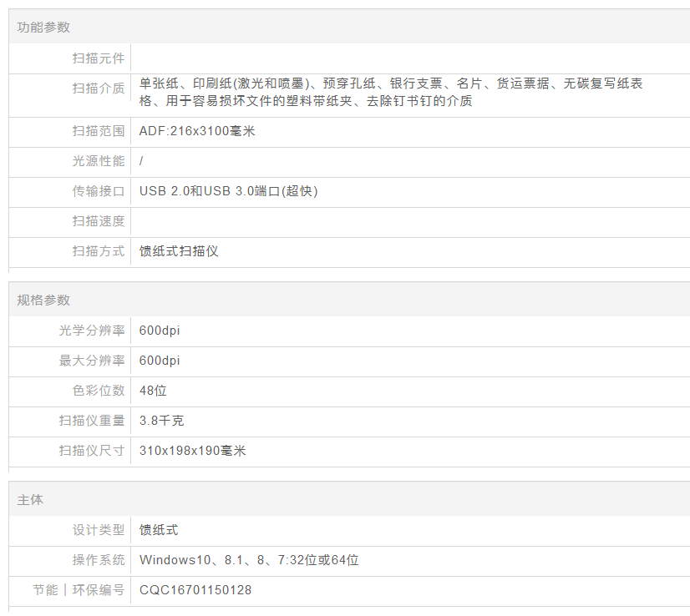
Task: Select the 光学分辨率 label
Action: click(91, 331)
